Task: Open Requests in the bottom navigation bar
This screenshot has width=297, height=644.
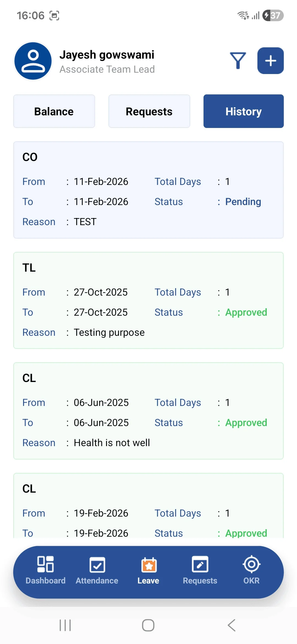Action: pyautogui.click(x=200, y=570)
